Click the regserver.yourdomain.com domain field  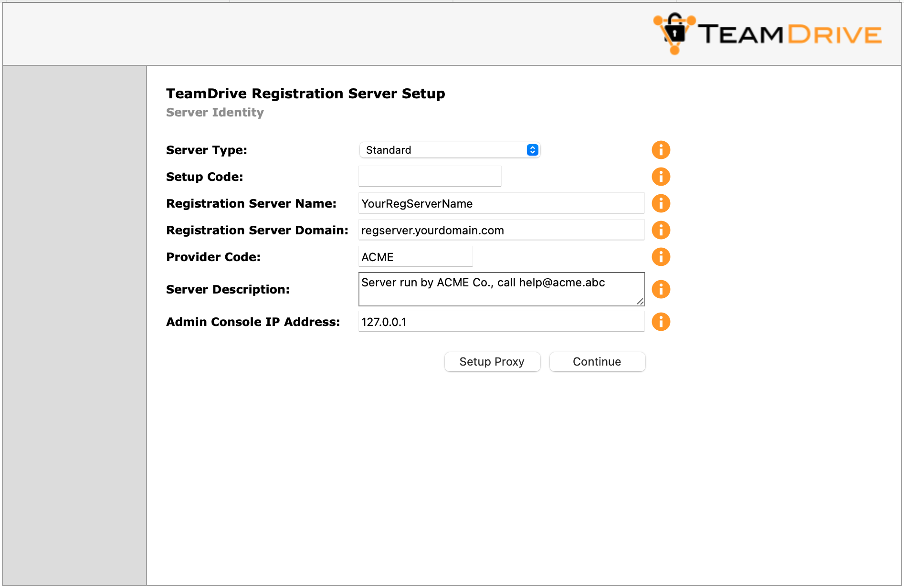pos(500,230)
